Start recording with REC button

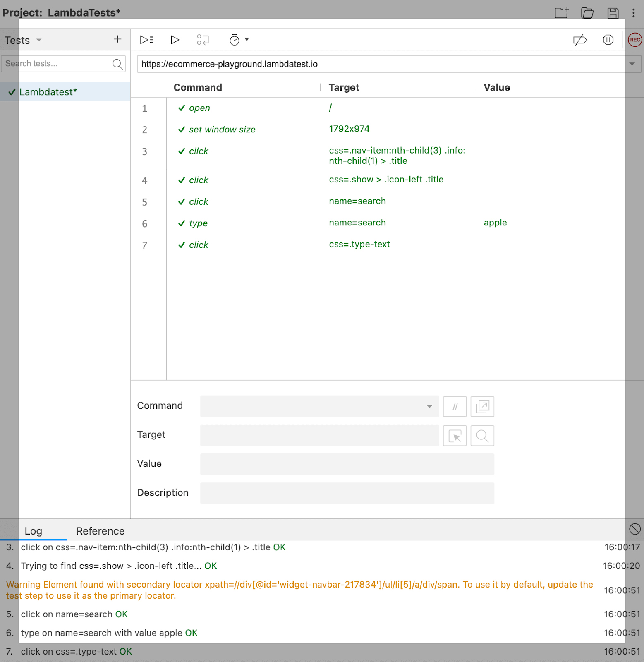[634, 40]
